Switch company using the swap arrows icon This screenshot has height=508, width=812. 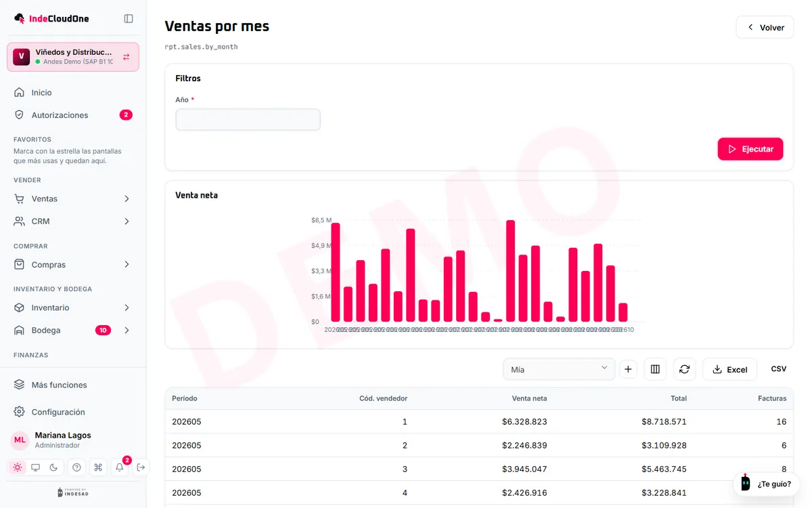click(127, 57)
